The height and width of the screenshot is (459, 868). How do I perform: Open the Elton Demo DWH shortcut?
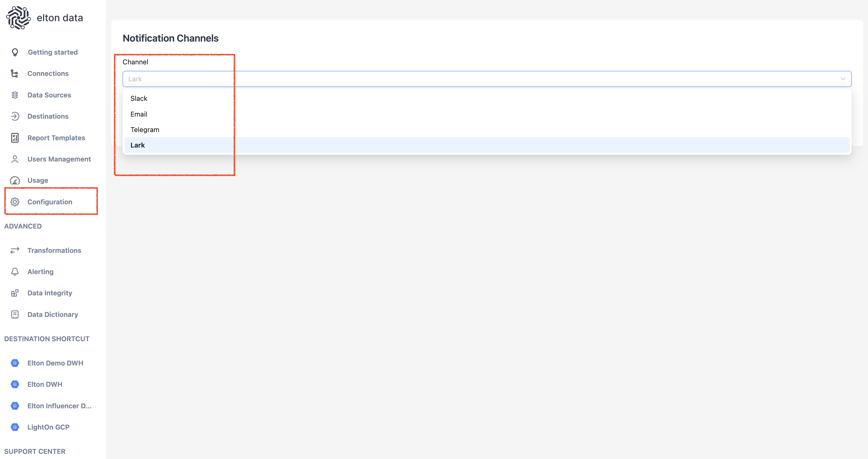pyautogui.click(x=55, y=363)
